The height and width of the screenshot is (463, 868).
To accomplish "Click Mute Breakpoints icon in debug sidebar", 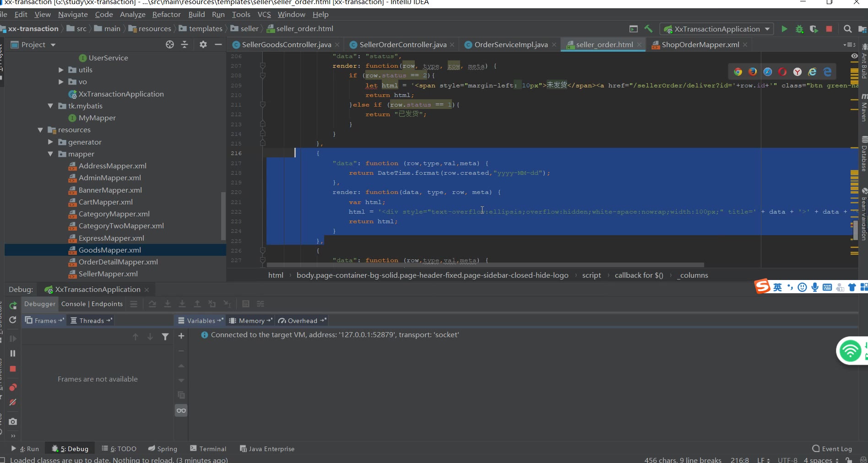I will pos(13,402).
